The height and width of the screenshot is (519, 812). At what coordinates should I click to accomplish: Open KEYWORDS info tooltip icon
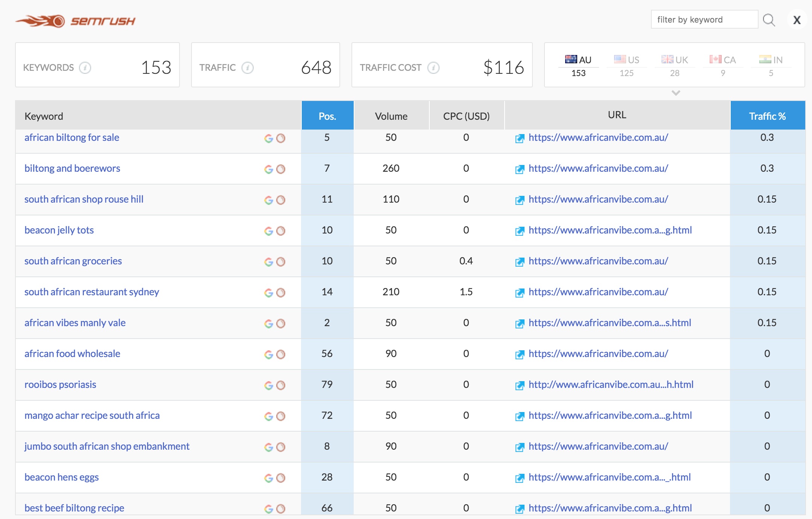[x=85, y=68]
